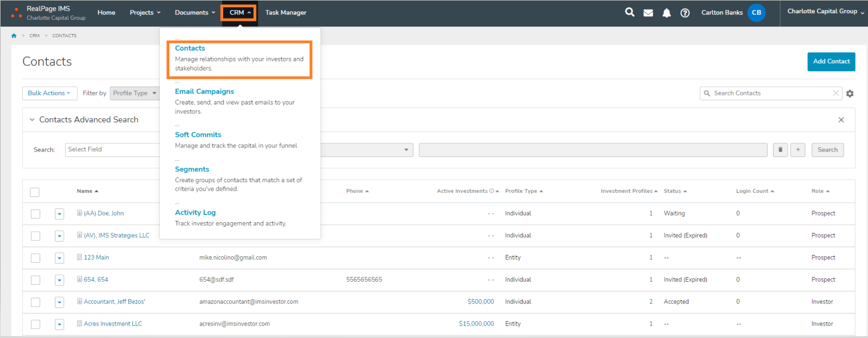Open row actions dropdown for Acres Investment LLC
Image resolution: width=868 pixels, height=338 pixels.
60,324
